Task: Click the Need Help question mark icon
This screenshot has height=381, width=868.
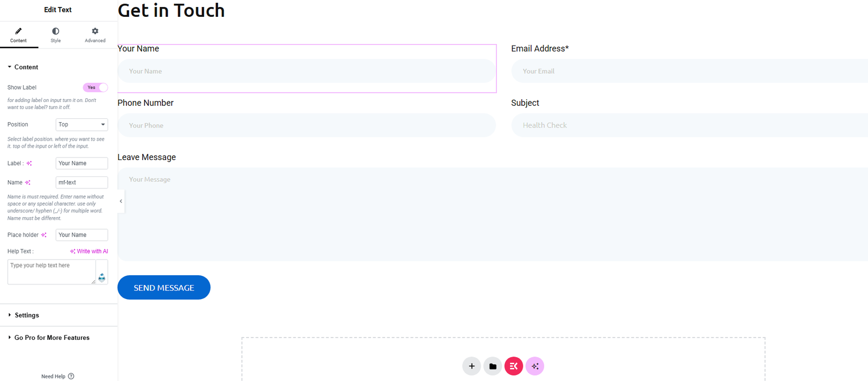Action: (71, 376)
